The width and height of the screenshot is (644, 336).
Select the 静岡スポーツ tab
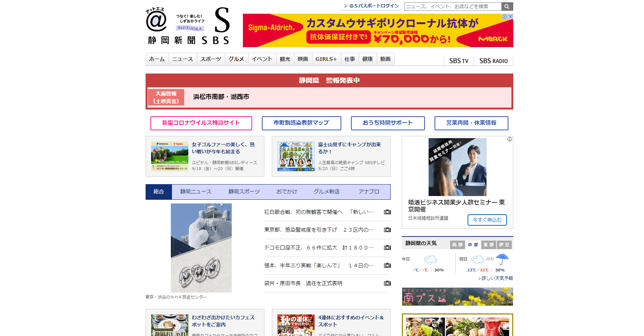click(x=244, y=192)
